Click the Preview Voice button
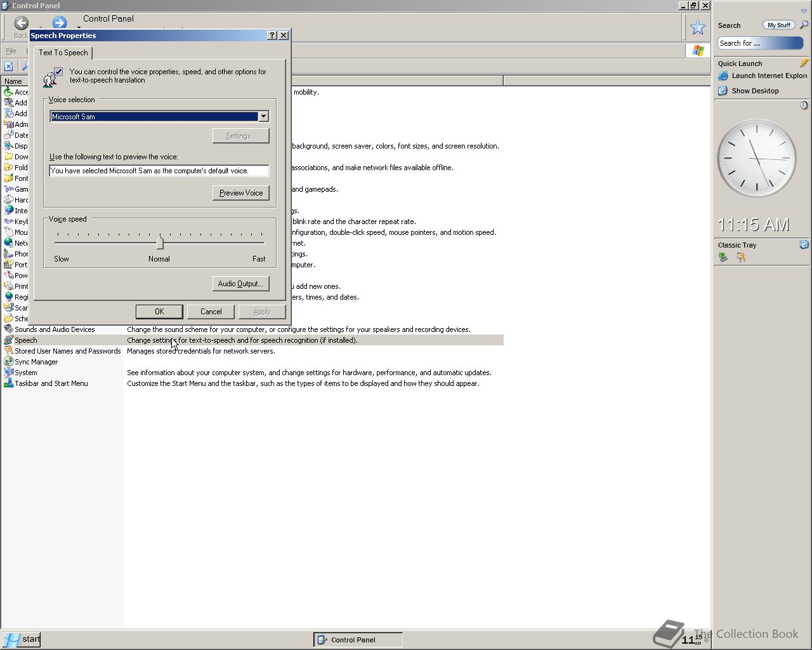This screenshot has height=650, width=812. coord(241,193)
